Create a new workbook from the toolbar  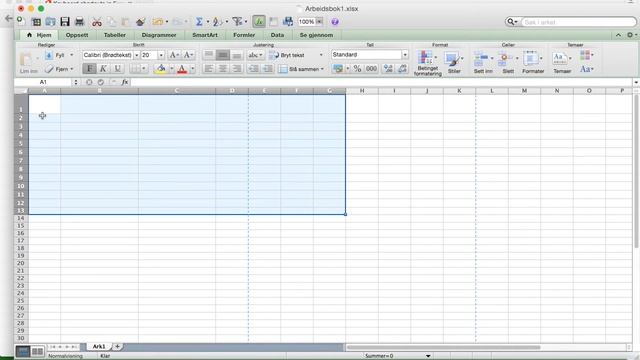(21, 21)
